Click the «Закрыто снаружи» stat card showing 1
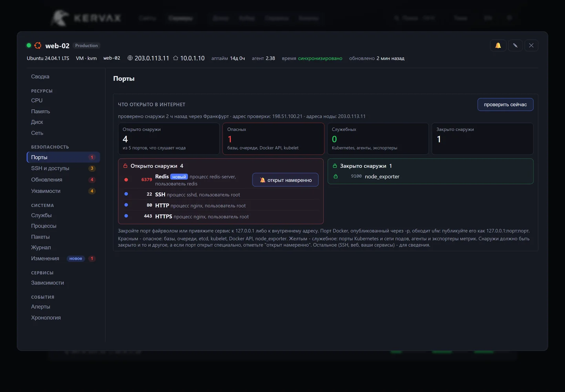The width and height of the screenshot is (565, 392). click(483, 139)
